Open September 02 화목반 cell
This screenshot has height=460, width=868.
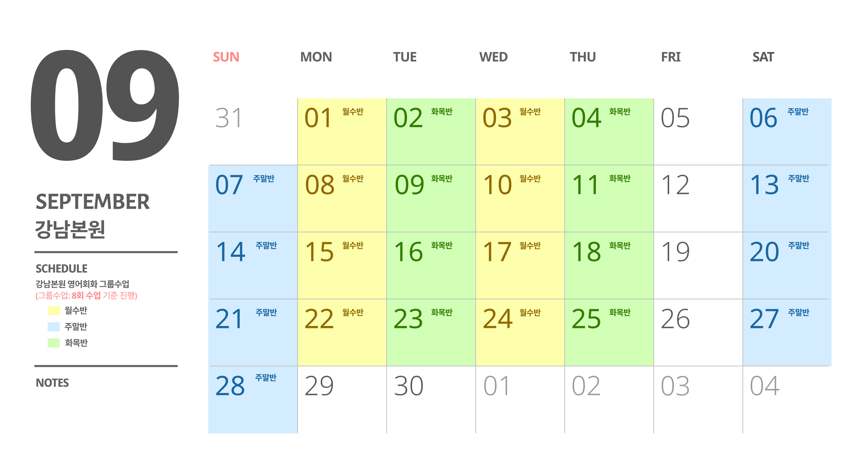coord(431,132)
